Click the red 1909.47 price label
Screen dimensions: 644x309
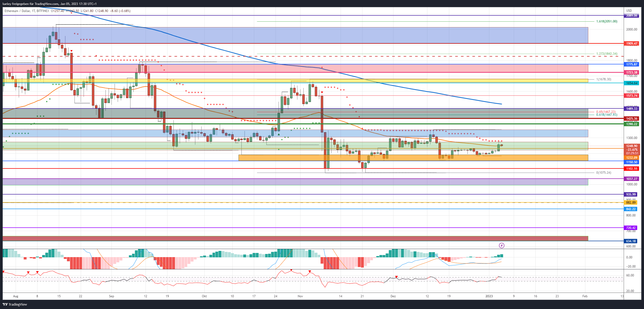point(632,44)
